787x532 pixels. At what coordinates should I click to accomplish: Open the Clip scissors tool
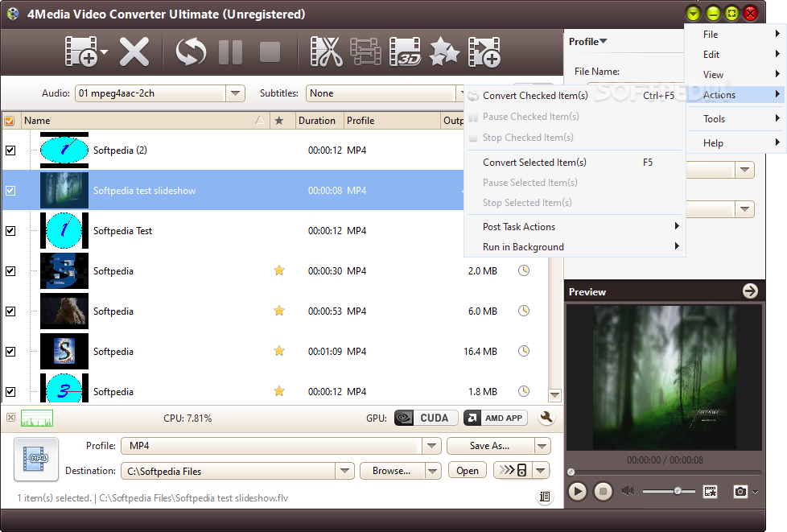[326, 52]
